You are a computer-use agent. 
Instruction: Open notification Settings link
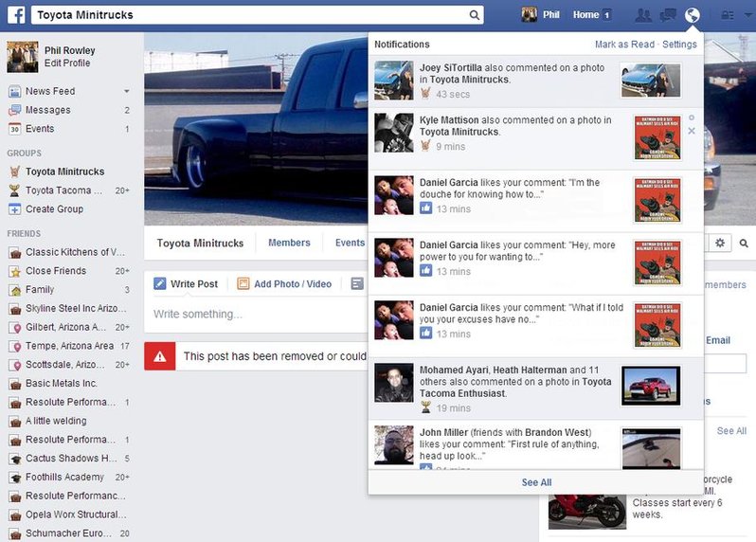(679, 45)
